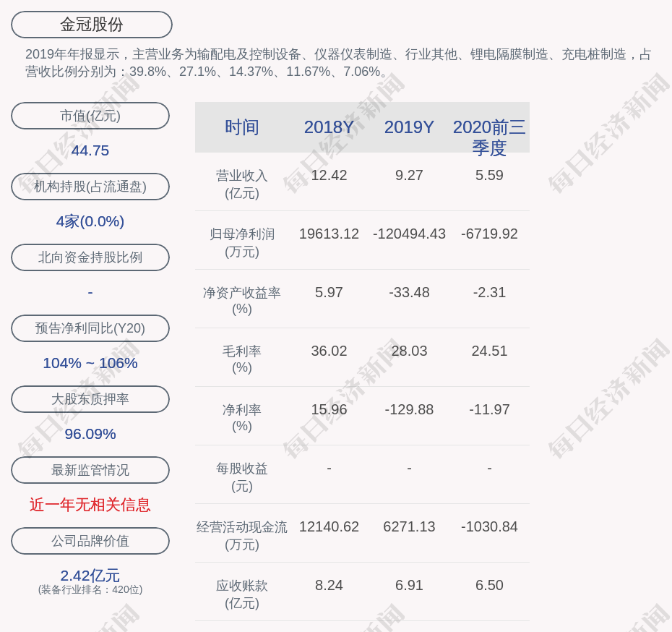The width and height of the screenshot is (672, 632).
Task: Click the revenue value 5.59
Action: [x=489, y=176]
